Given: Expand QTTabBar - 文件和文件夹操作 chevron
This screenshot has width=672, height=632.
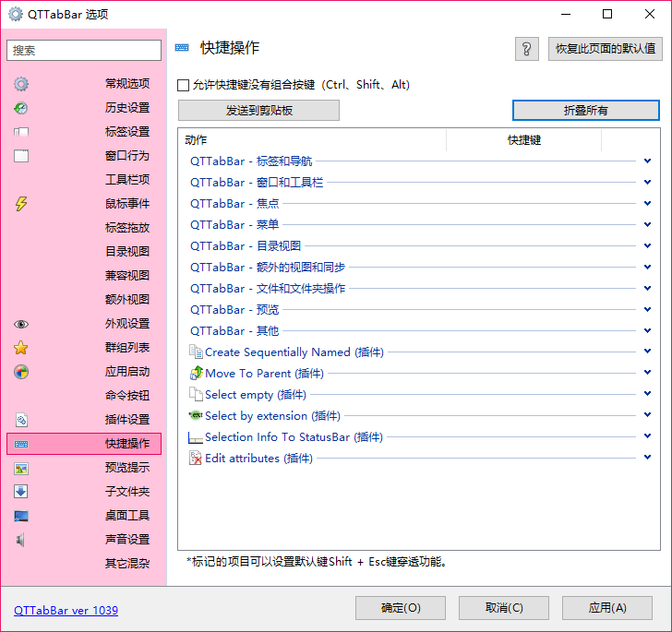Looking at the screenshot, I should point(648,289).
